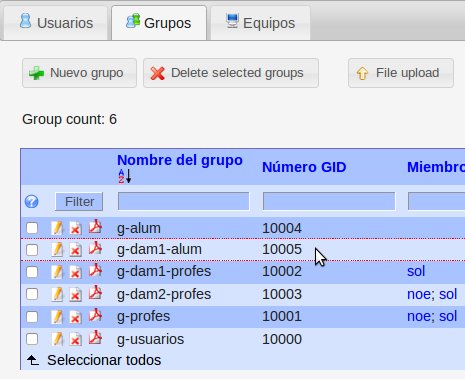The width and height of the screenshot is (465, 379).
Task: Tick the g-usuarios checkbox
Action: tap(32, 339)
